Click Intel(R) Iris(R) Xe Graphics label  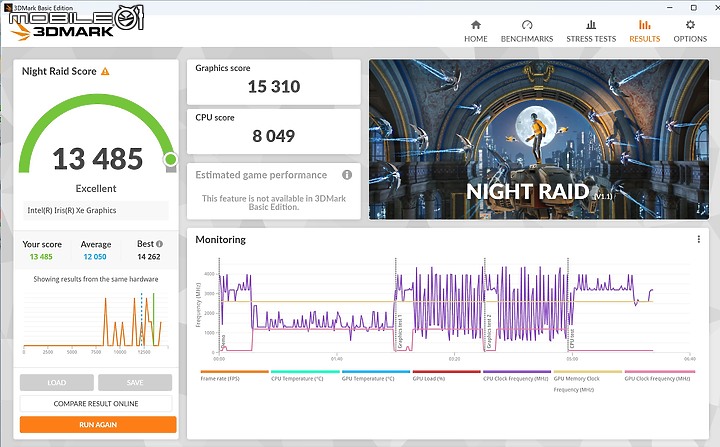tap(72, 210)
